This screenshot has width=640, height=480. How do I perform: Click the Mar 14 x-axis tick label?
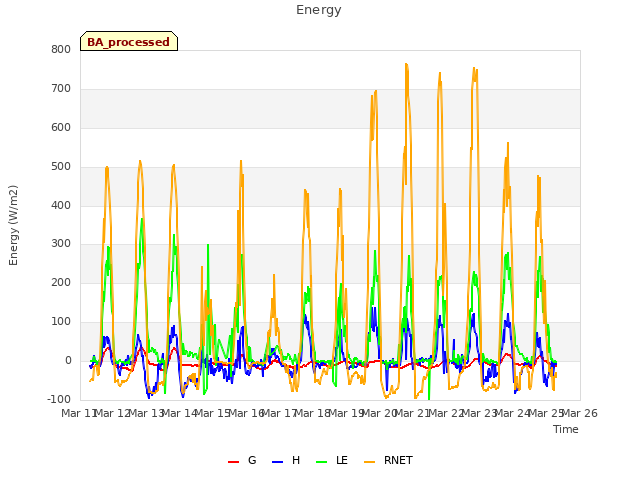tap(179, 413)
